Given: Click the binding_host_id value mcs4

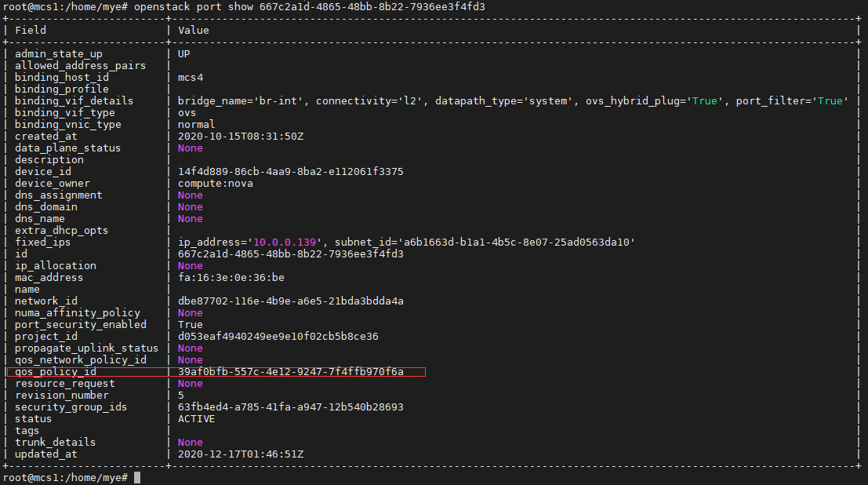Looking at the screenshot, I should (x=192, y=77).
